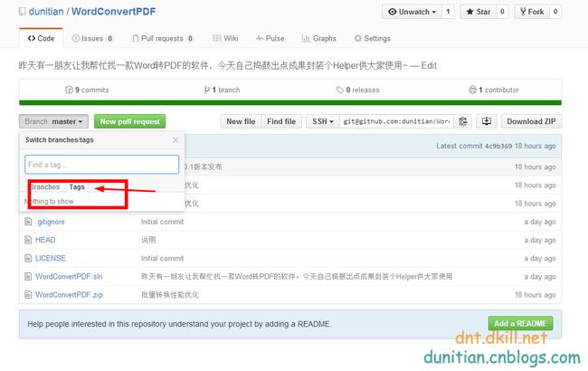The width and height of the screenshot is (588, 371).
Task: Open the Wiki tab
Action: pos(225,38)
